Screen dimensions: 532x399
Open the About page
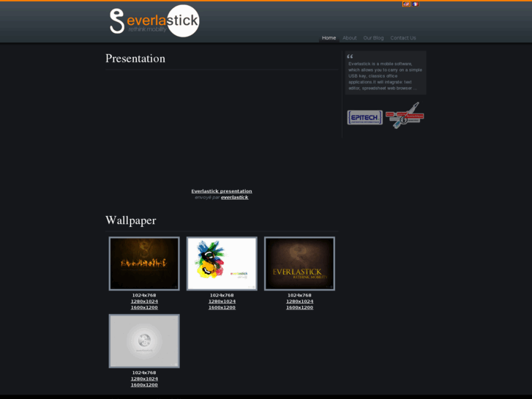point(350,37)
